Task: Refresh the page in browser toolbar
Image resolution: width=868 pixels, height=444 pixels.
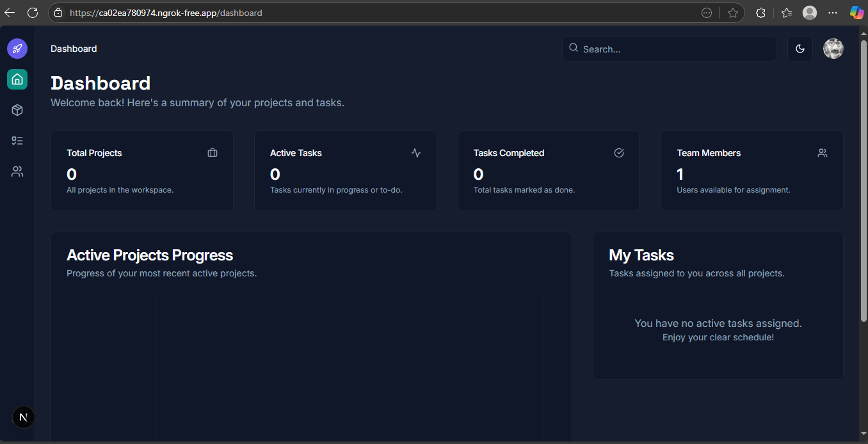Action: (33, 13)
